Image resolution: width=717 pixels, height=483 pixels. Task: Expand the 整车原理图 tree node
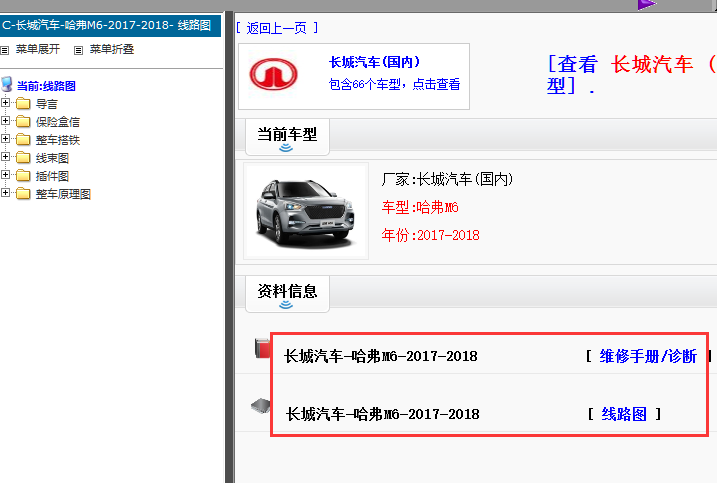point(5,193)
